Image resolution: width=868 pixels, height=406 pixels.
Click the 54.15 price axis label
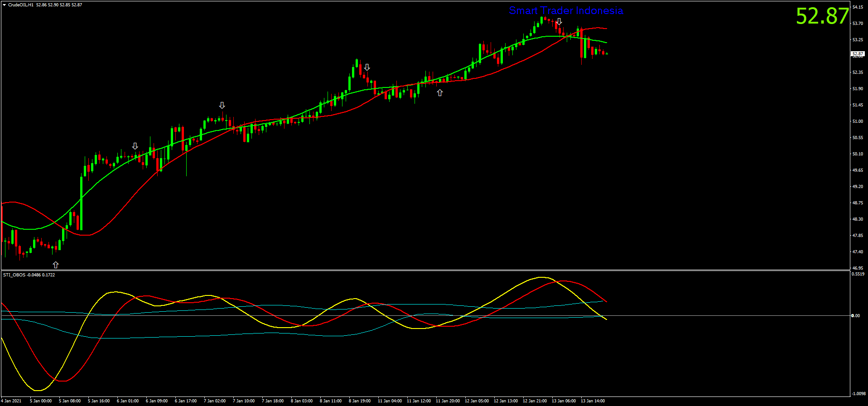click(x=858, y=7)
